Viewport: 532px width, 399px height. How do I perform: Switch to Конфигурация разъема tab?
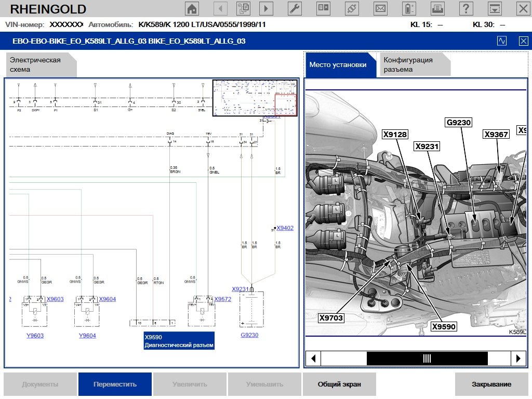414,64
